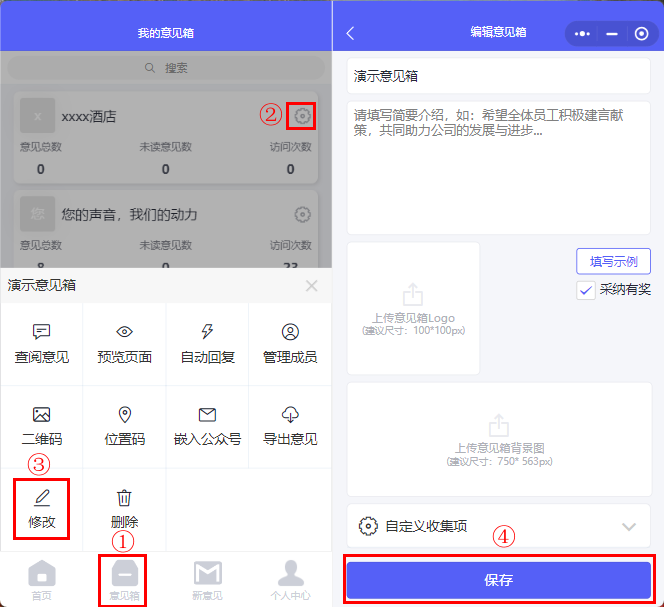The image size is (664, 607).
Task: Open settings gear for 您的声音，我们的动力 box
Action: [x=302, y=214]
